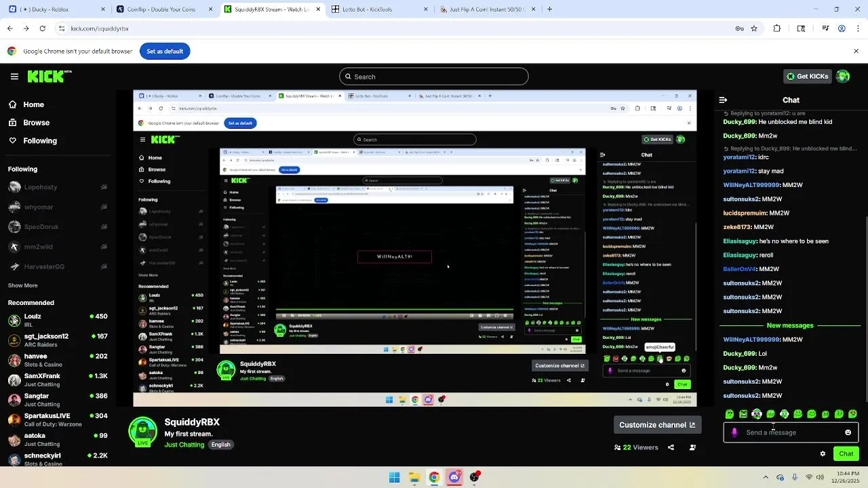Go back in Chrome
Image resolution: width=868 pixels, height=488 pixels.
pyautogui.click(x=9, y=28)
